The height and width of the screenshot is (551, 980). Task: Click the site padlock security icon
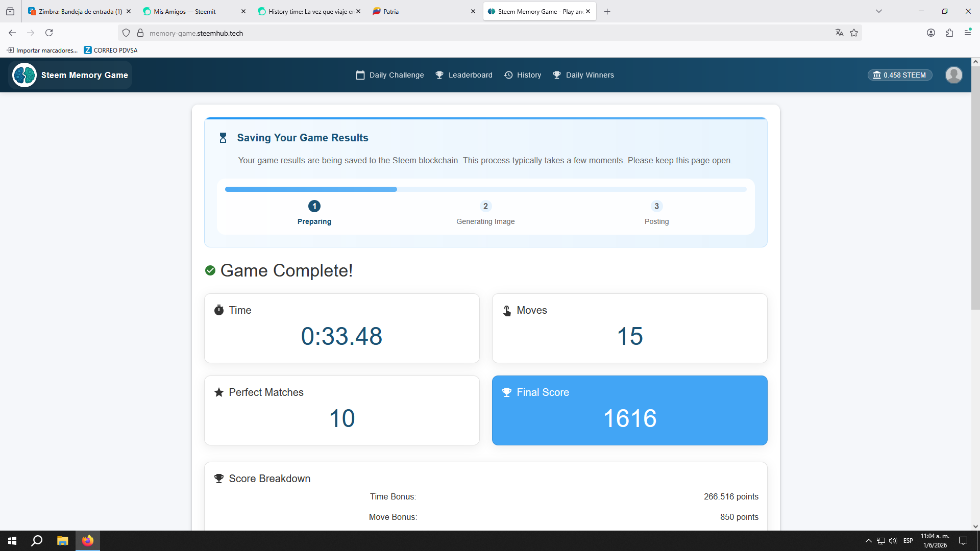coord(140,33)
